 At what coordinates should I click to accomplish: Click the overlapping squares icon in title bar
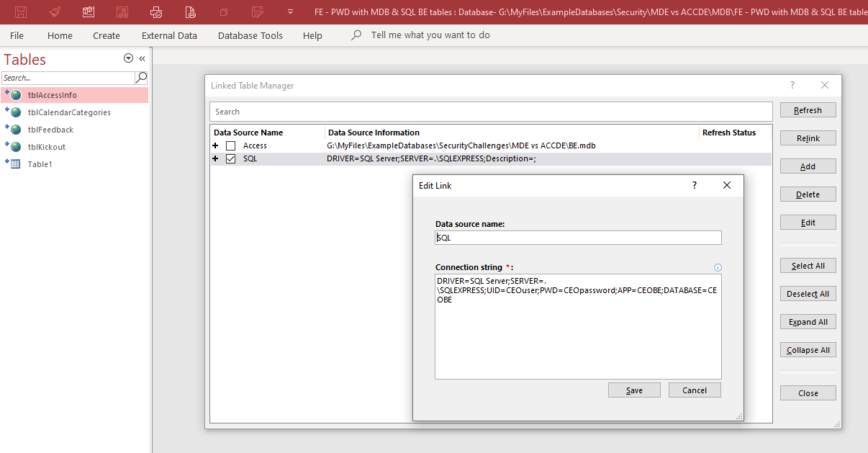[224, 12]
